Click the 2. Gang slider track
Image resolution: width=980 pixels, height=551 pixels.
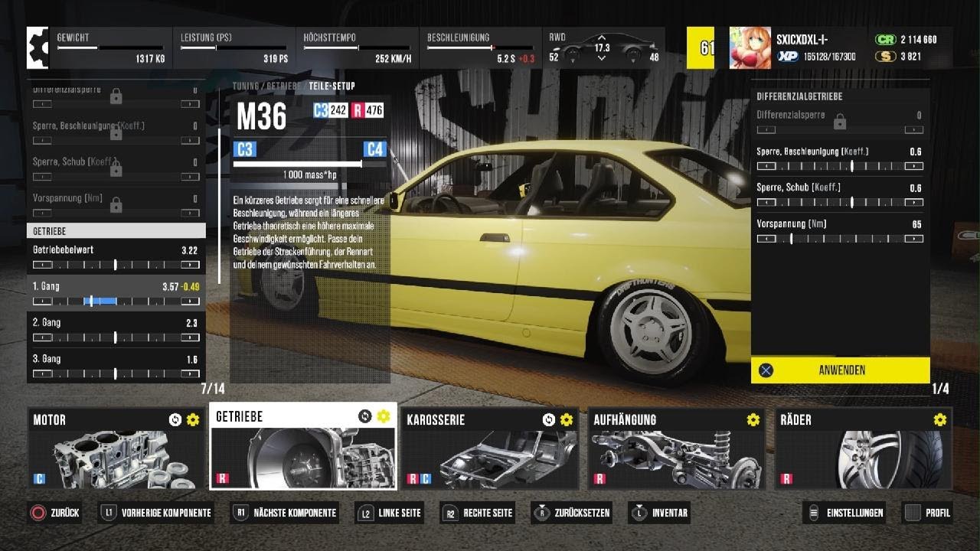[x=116, y=337]
